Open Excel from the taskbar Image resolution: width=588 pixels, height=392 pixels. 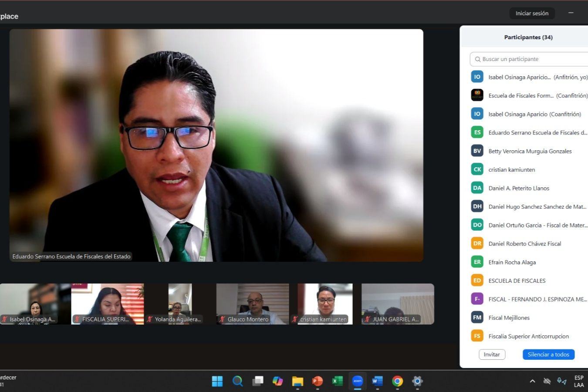(338, 381)
